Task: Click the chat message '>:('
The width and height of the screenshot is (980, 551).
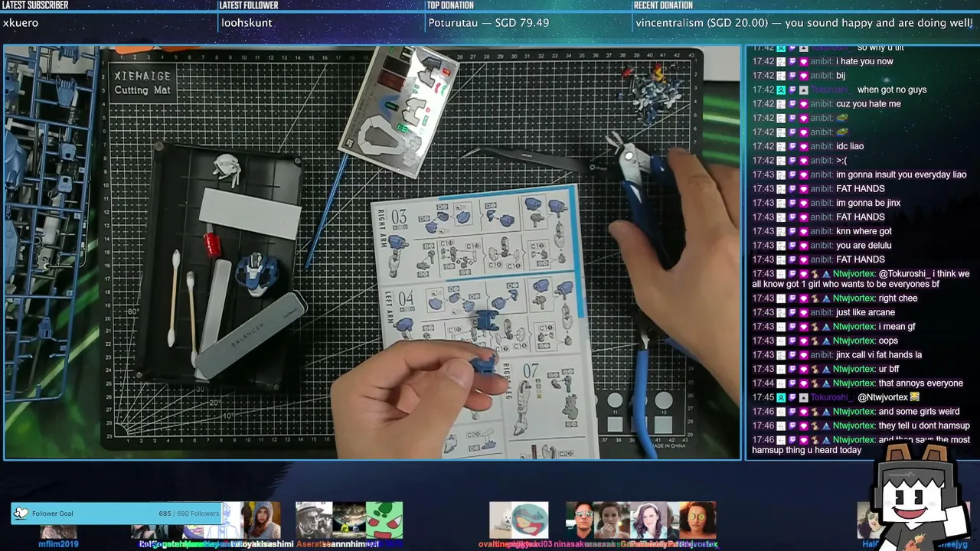Action: [x=841, y=161]
